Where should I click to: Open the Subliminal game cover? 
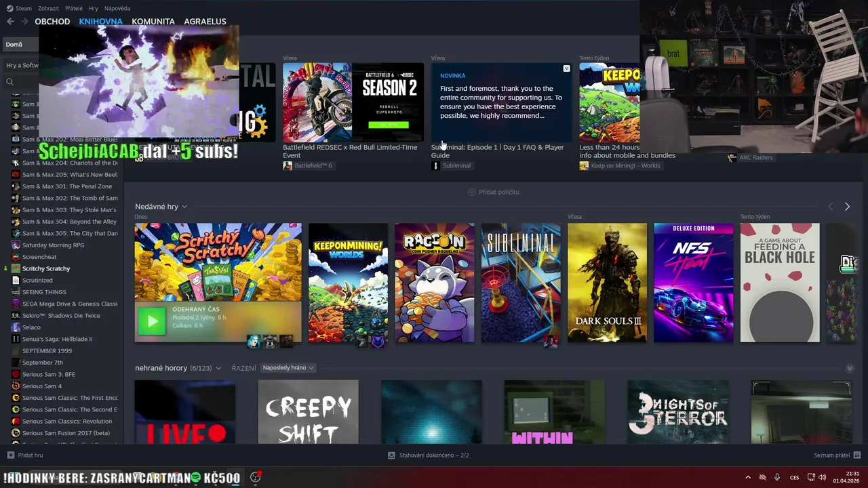(521, 283)
